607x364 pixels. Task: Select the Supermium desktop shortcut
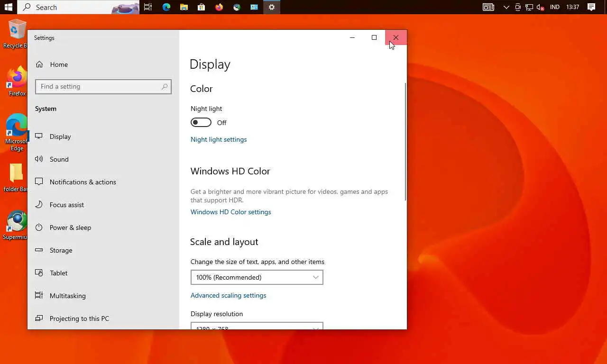(16, 226)
